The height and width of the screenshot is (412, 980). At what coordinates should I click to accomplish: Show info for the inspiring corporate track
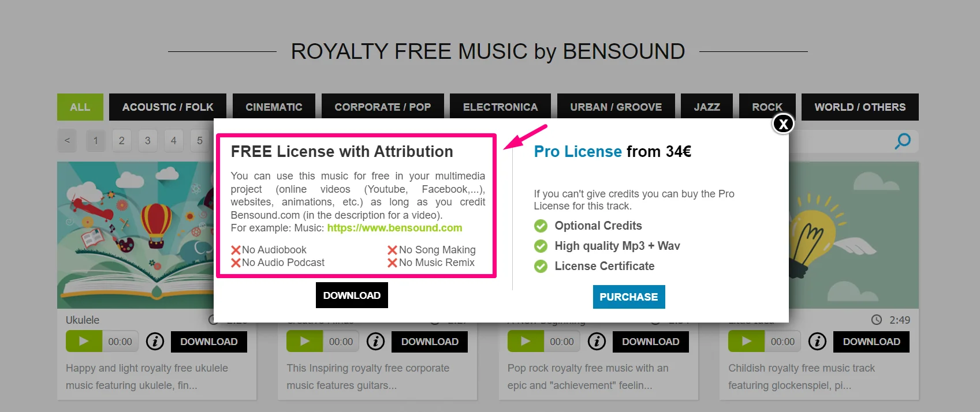(376, 342)
